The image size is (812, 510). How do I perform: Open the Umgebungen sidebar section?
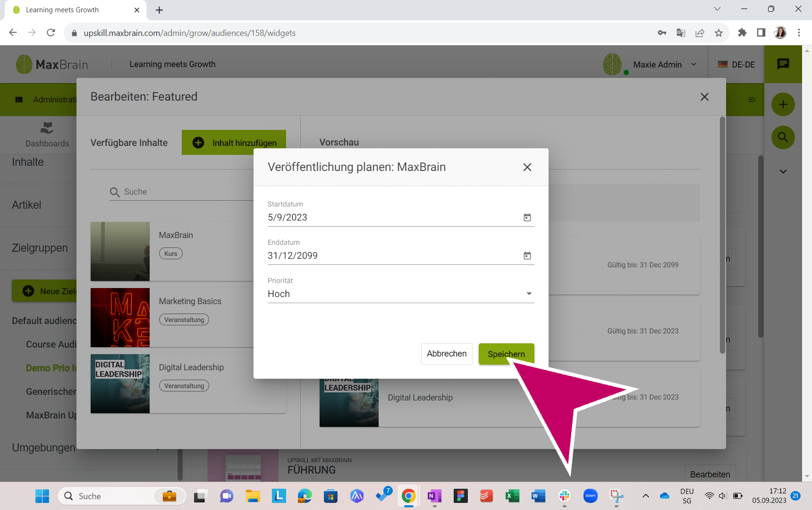pyautogui.click(x=43, y=448)
